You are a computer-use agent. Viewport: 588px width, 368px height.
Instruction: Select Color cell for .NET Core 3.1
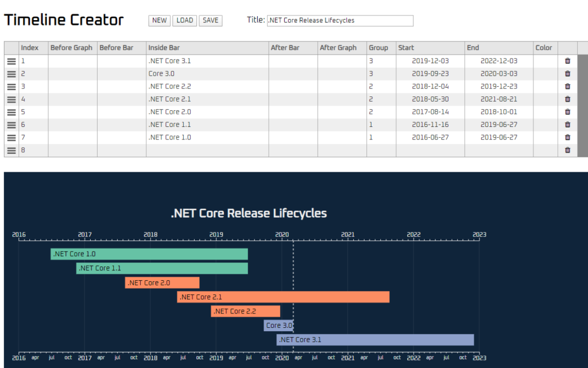(546, 61)
